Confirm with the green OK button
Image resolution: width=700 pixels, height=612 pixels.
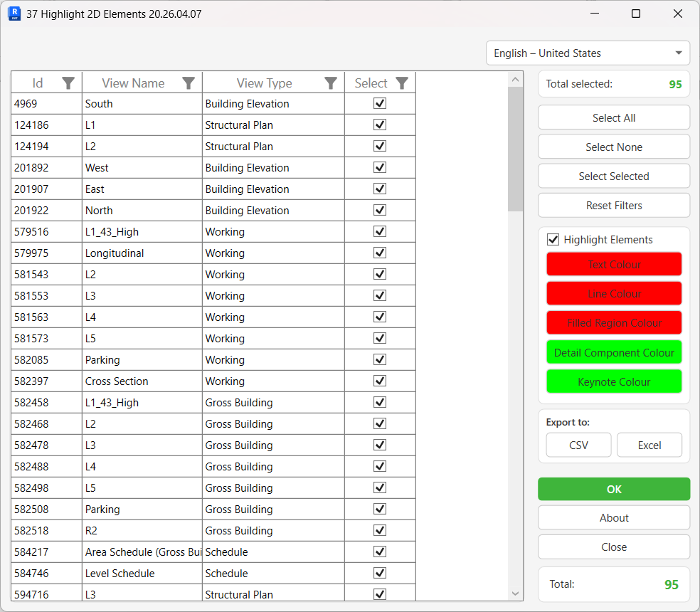[613, 489]
